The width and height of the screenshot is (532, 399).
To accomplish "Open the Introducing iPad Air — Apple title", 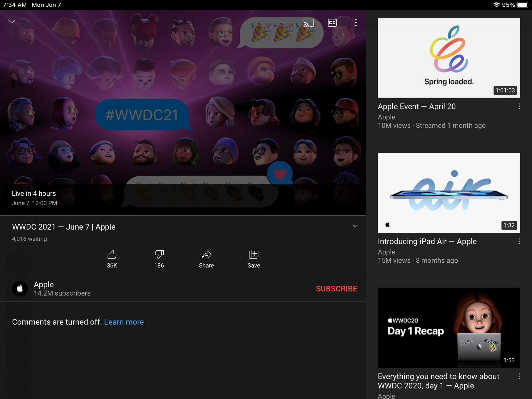I will click(x=427, y=241).
